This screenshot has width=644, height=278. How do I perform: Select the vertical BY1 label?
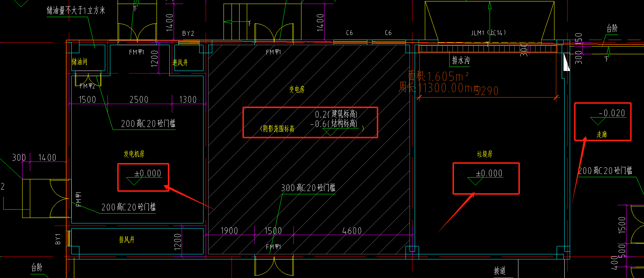[x=58, y=239]
